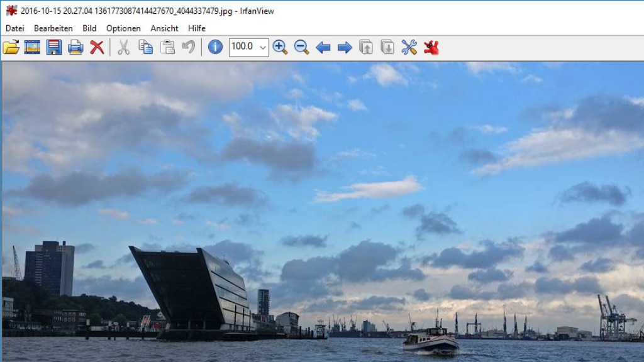Select the Optionen menu

pyautogui.click(x=123, y=28)
